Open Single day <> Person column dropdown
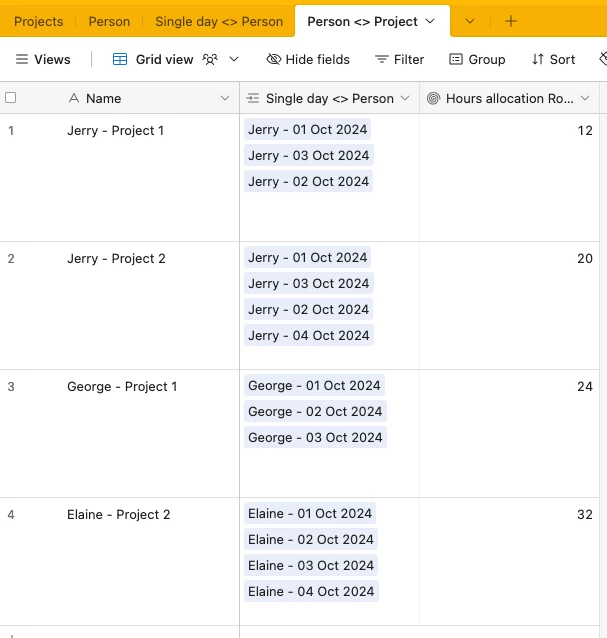Screen dimensions: 607x638 pos(405,98)
